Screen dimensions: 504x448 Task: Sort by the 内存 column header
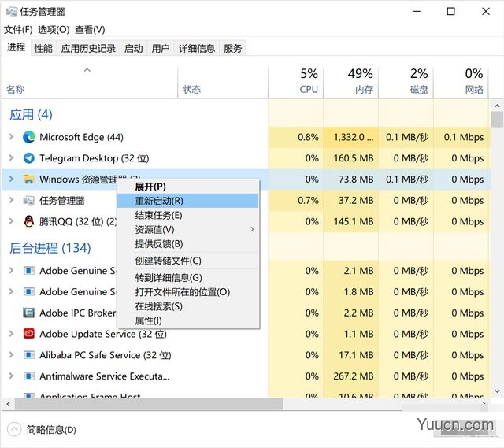pos(350,82)
